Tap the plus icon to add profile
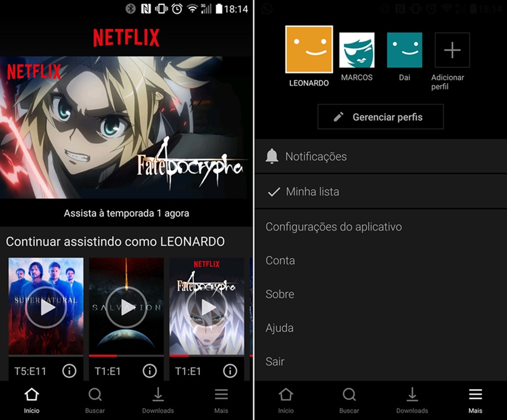This screenshot has width=507, height=420. [x=452, y=50]
